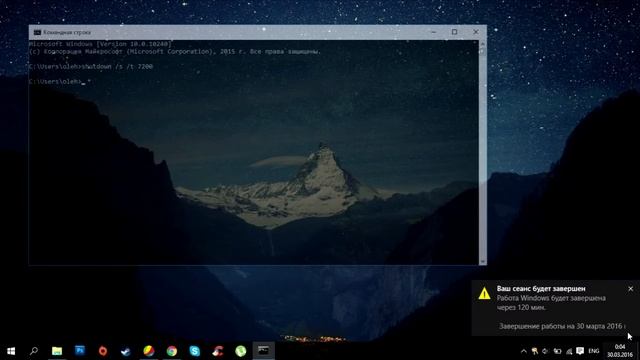
Task: Open the battery/power tray icon
Action: coord(557,351)
